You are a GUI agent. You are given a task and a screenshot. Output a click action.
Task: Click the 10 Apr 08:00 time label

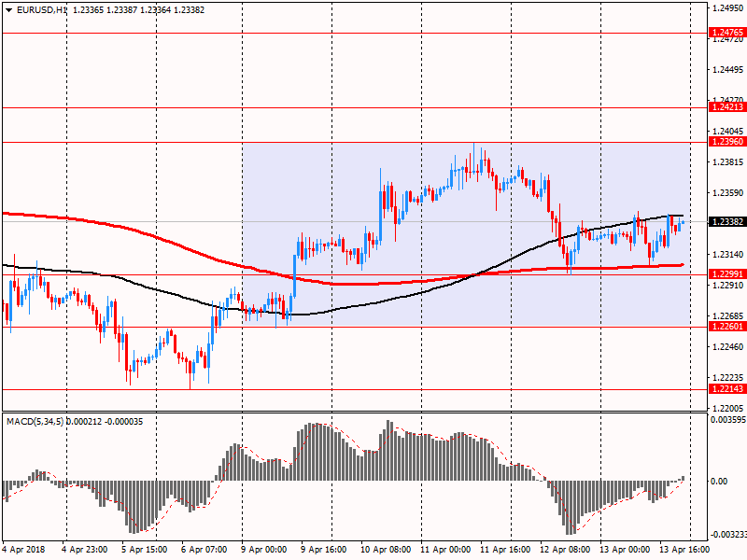click(386, 550)
